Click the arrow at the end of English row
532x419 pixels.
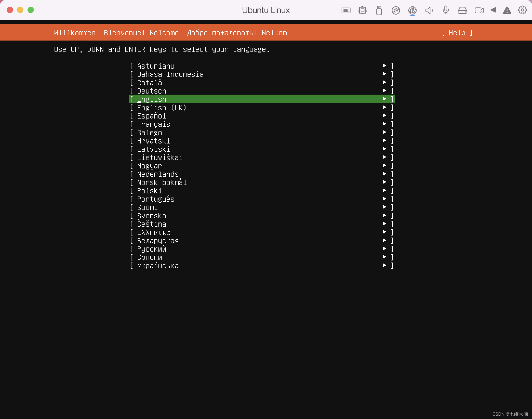pos(384,99)
